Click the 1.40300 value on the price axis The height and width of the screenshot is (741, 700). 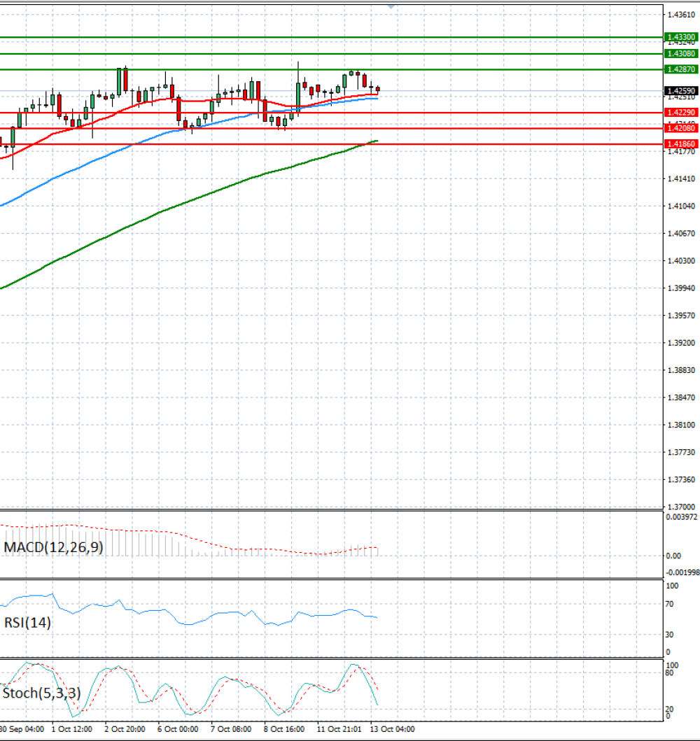tap(681, 261)
